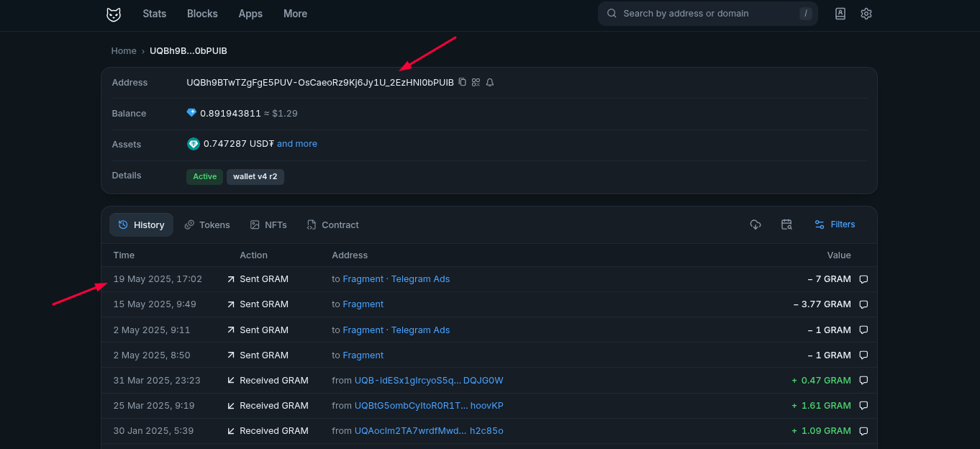Click the bell notification icon beside address

point(490,83)
